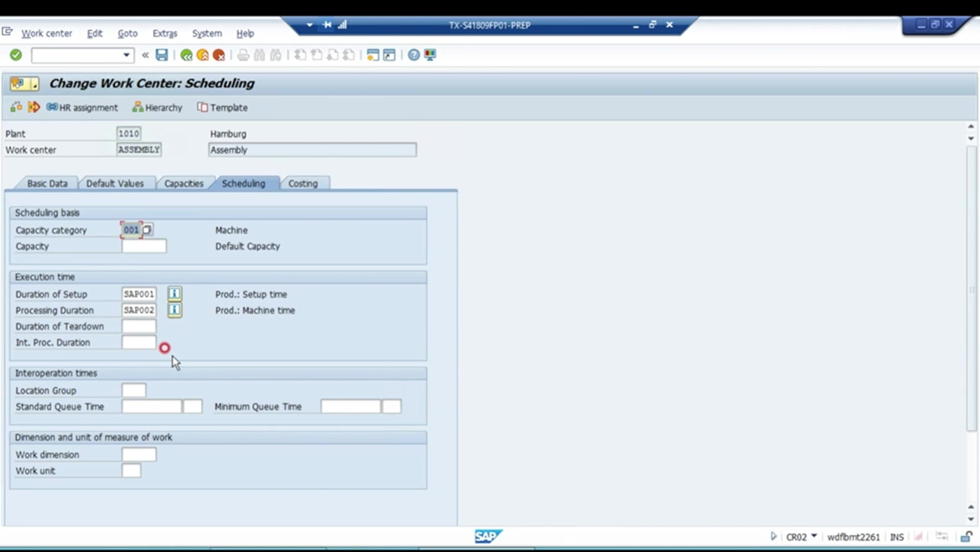This screenshot has width=980, height=552.
Task: Click the Find Next binoculars icon
Action: point(276,55)
